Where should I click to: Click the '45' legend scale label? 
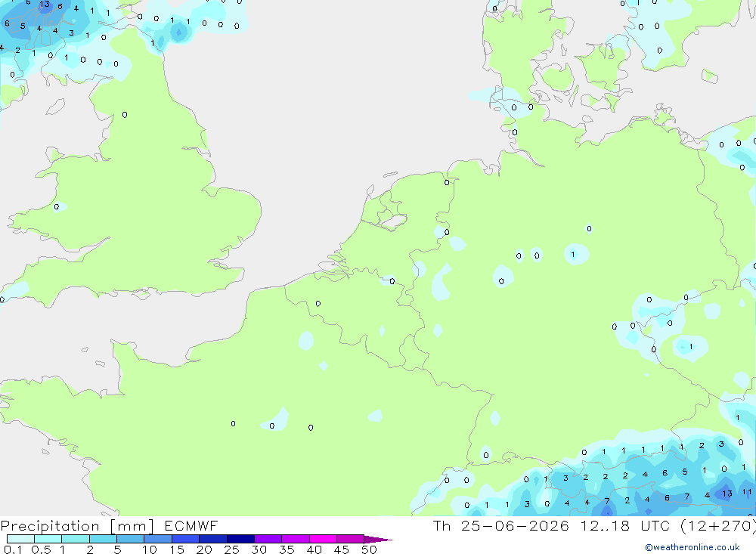(342, 549)
